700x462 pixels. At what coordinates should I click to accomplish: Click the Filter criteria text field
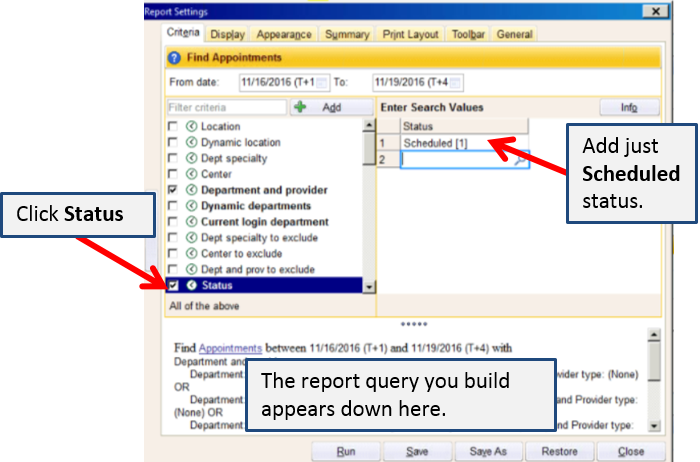[x=226, y=107]
